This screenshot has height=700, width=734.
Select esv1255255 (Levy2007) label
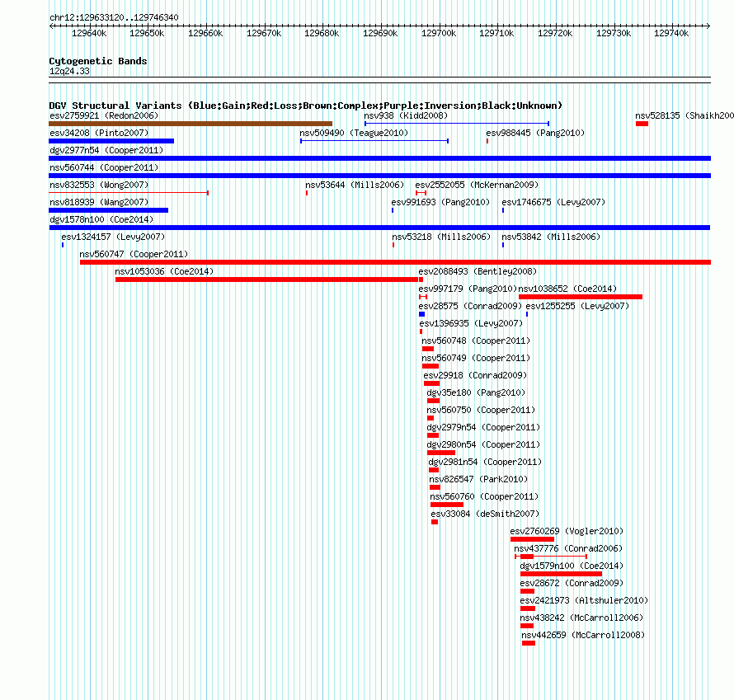coord(577,306)
